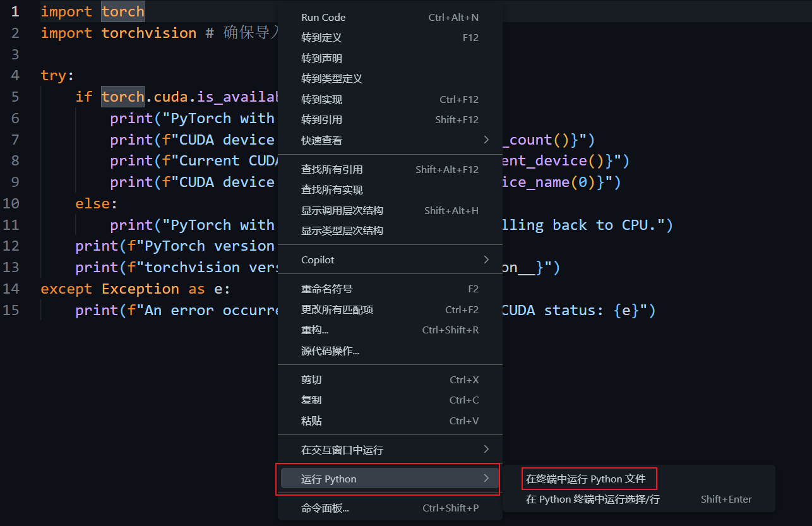Viewport: 812px width, 526px height.
Task: Expand the Copilot submenu
Action: coord(318,260)
